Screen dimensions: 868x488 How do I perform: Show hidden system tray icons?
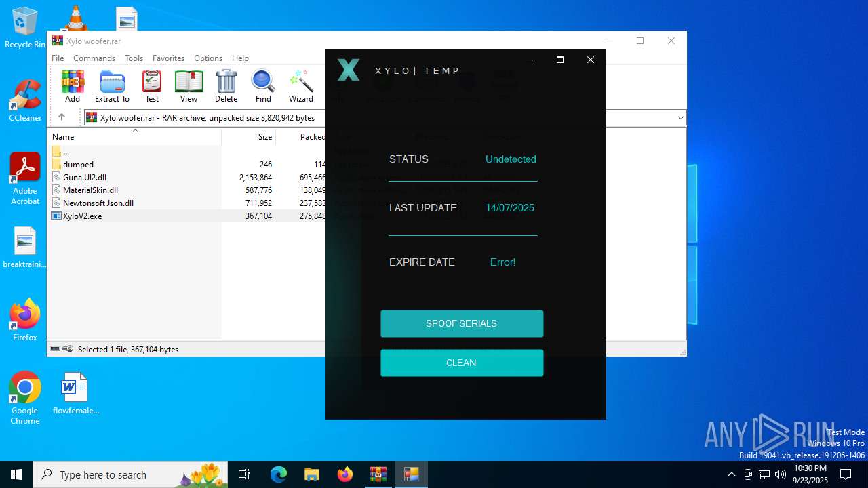point(731,474)
